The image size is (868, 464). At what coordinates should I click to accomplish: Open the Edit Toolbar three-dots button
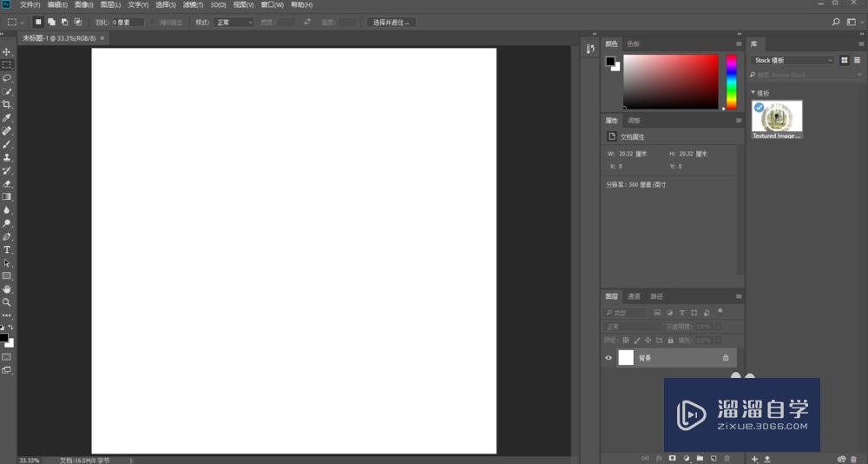7,315
